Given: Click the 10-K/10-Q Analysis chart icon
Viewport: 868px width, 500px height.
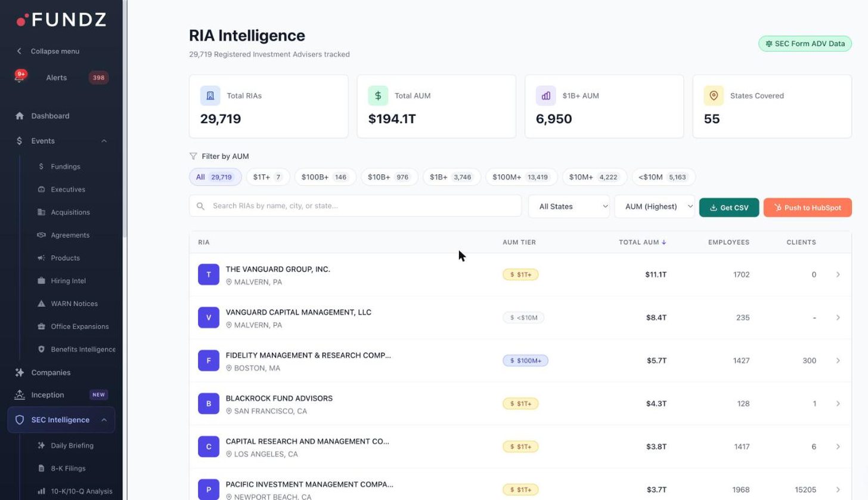Looking at the screenshot, I should pyautogui.click(x=41, y=491).
